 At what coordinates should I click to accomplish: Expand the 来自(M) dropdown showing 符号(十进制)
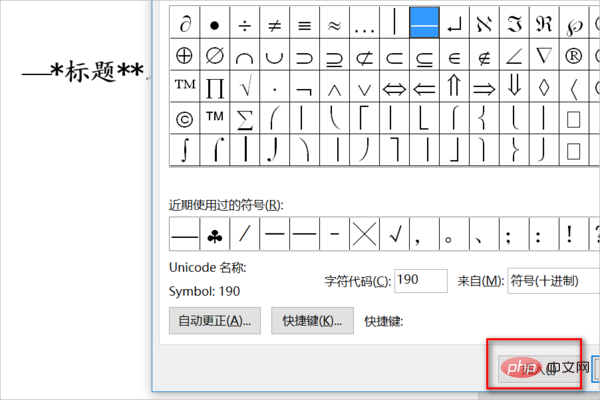(x=552, y=280)
